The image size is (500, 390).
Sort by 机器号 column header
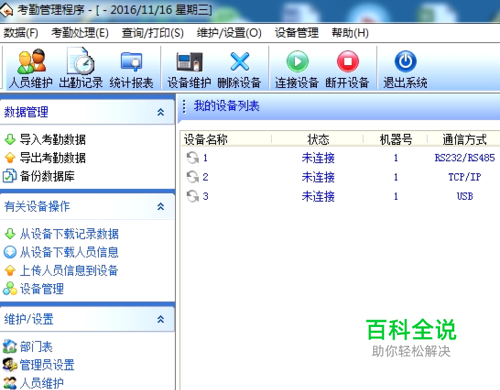(x=395, y=139)
